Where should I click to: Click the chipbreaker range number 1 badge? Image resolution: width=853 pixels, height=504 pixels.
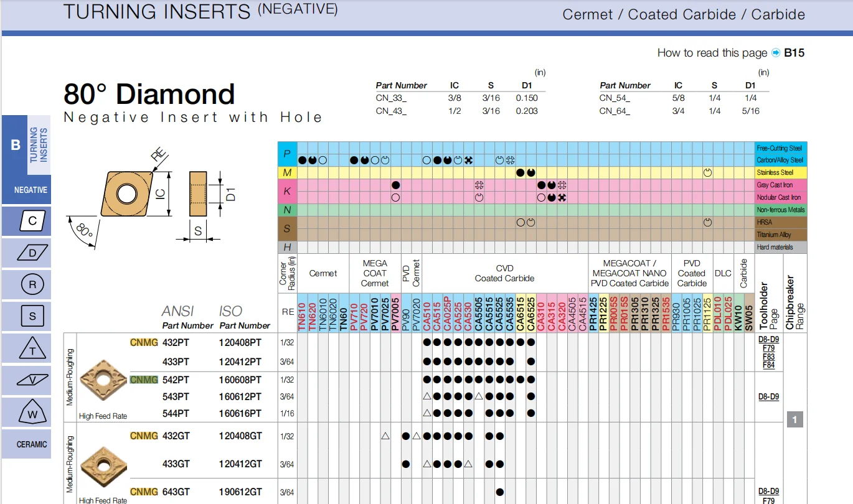click(794, 420)
